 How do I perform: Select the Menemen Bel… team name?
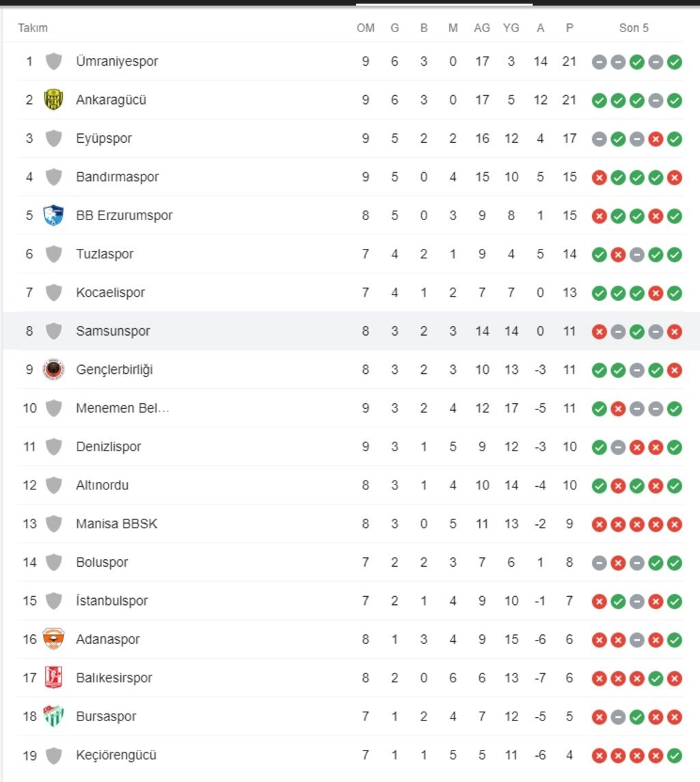click(122, 408)
